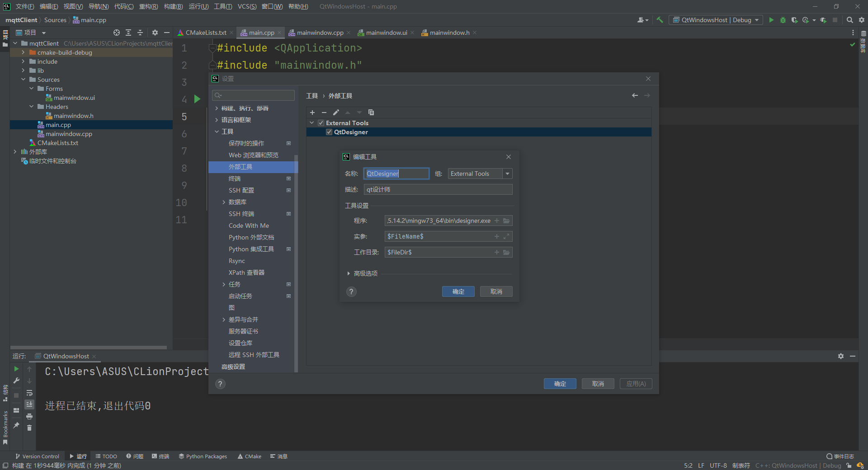Click the settings search field
This screenshot has height=470, width=868.
tap(253, 95)
